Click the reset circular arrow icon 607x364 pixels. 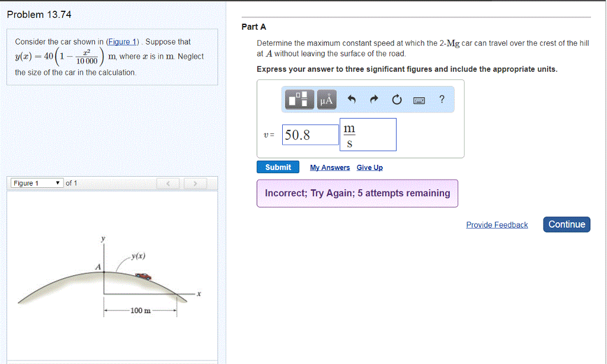click(x=397, y=100)
